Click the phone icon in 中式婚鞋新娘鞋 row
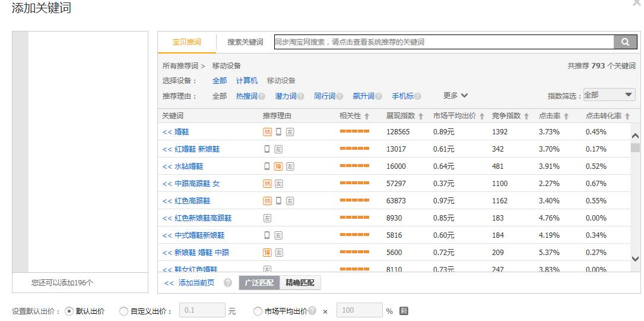 [x=267, y=235]
